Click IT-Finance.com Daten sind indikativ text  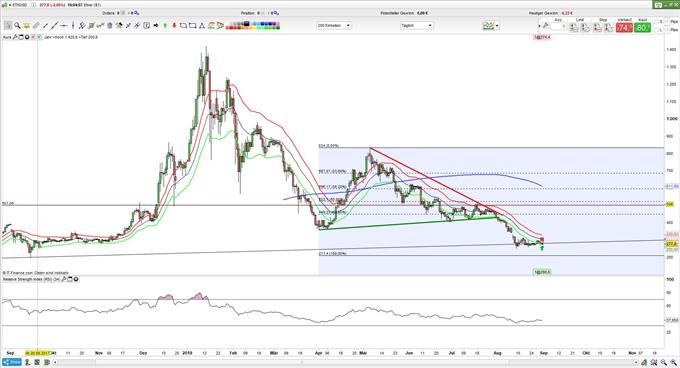[x=36, y=273]
